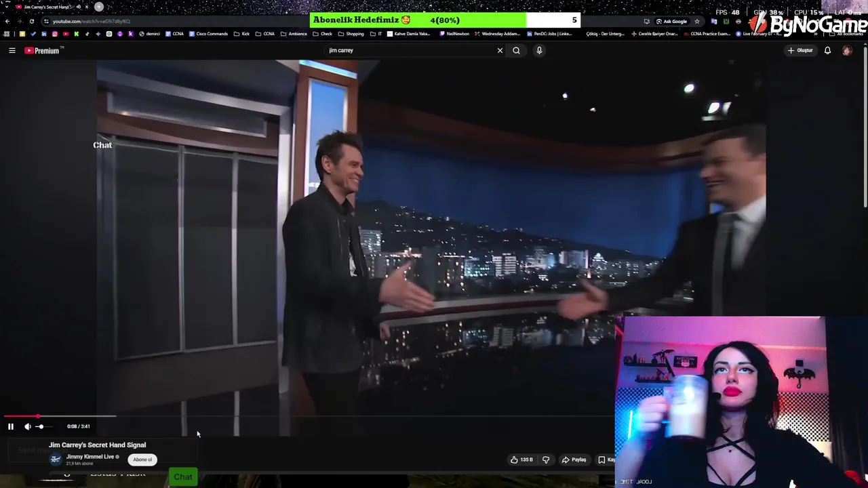Open Jimmy Kimmel Live channel name

click(90, 457)
